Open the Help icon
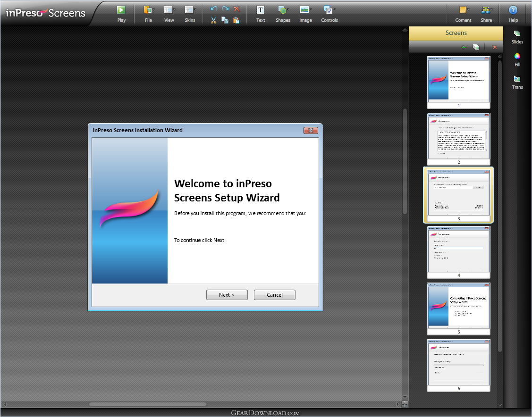The width and height of the screenshot is (532, 417). tap(513, 14)
